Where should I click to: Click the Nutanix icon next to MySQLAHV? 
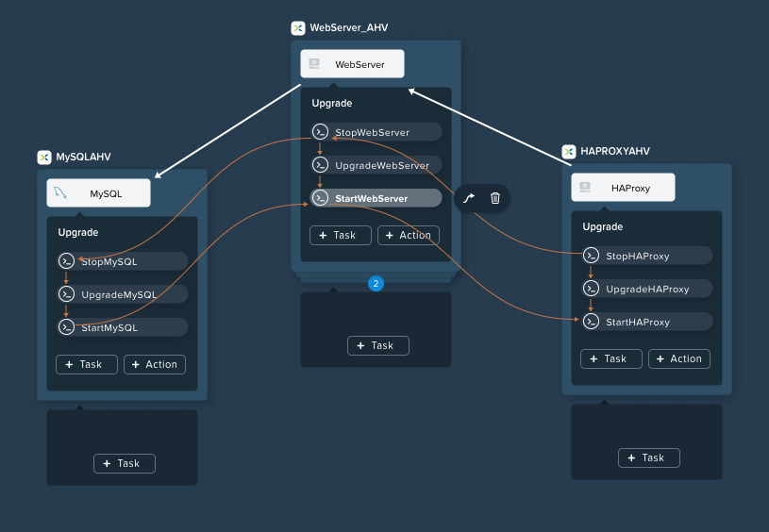click(44, 157)
